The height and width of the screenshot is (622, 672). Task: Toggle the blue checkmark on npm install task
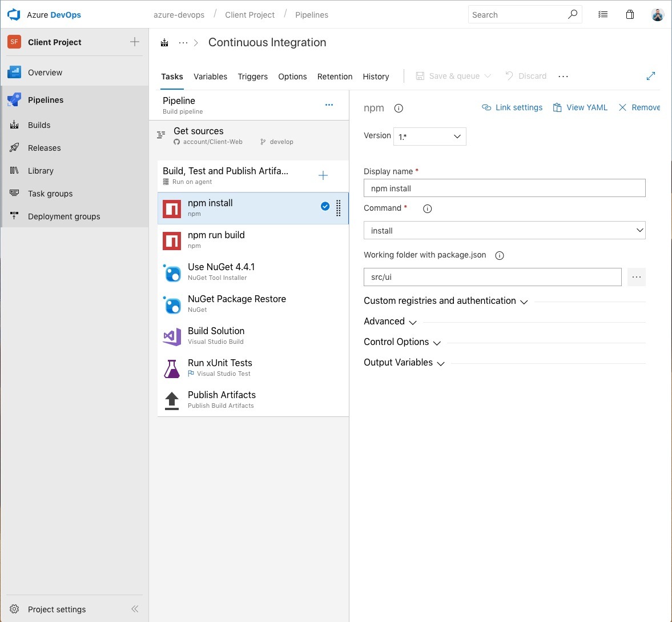pos(325,206)
